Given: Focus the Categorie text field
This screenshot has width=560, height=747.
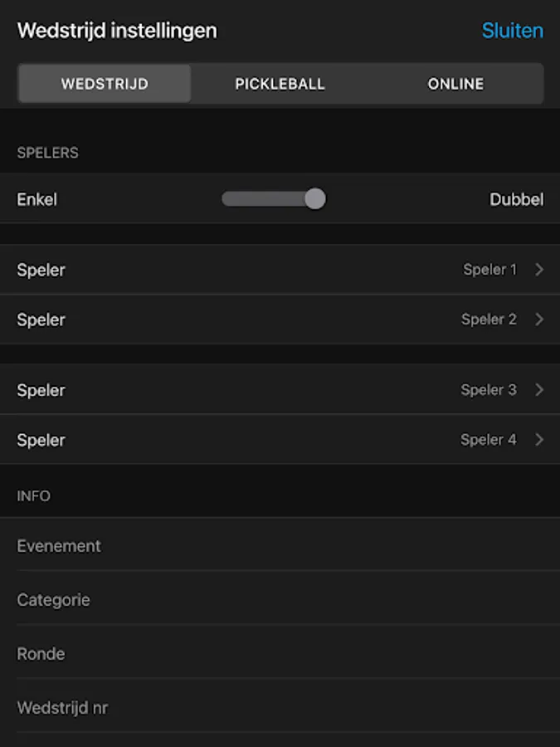Looking at the screenshot, I should coord(280,600).
